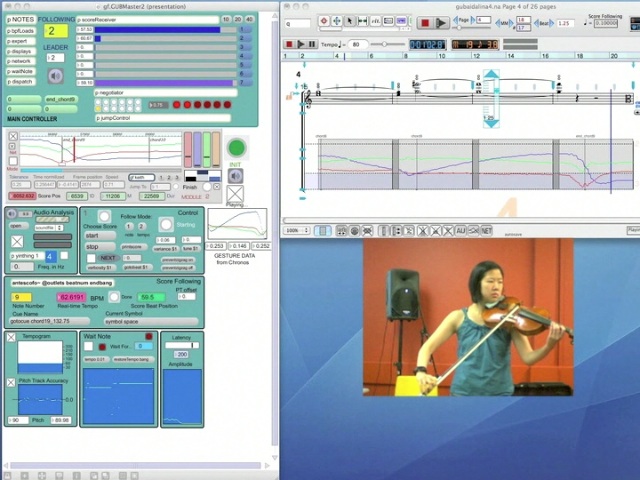Viewport: 640px width, 480px height.
Task: Open the p network patcher
Action: (x=21, y=61)
